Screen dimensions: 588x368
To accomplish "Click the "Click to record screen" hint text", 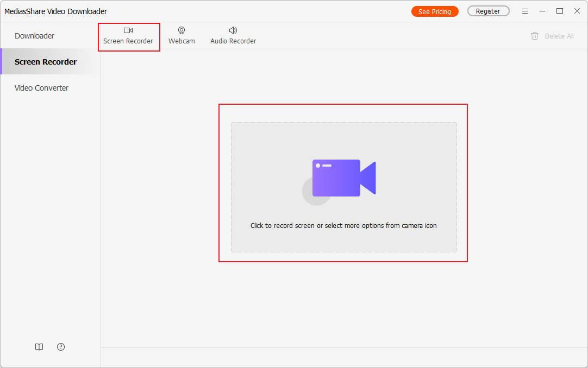I will (343, 225).
